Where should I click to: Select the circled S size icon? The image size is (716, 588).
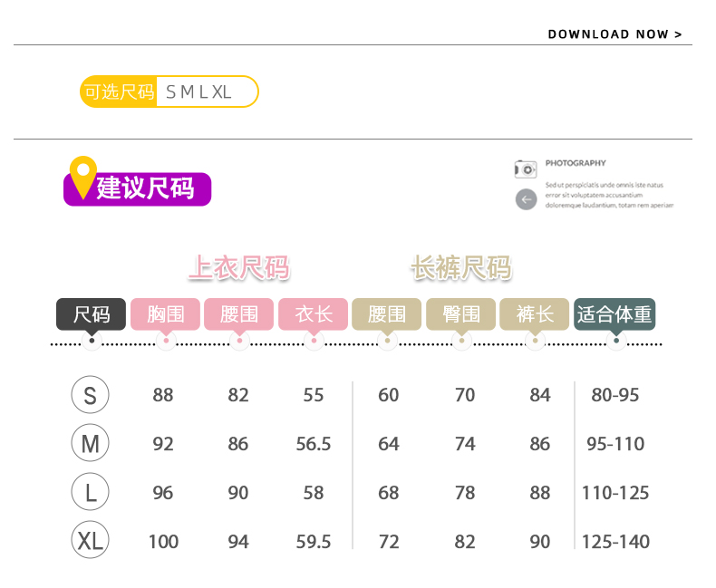91,394
